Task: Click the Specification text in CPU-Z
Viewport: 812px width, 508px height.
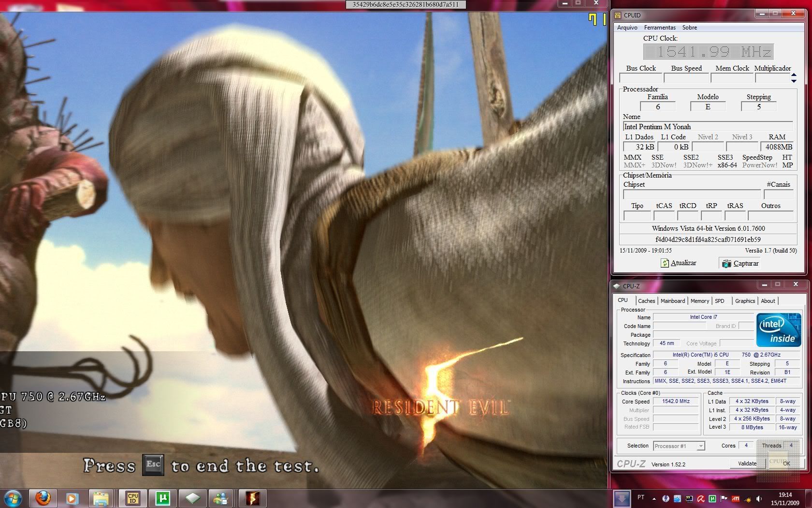Action: [x=726, y=355]
